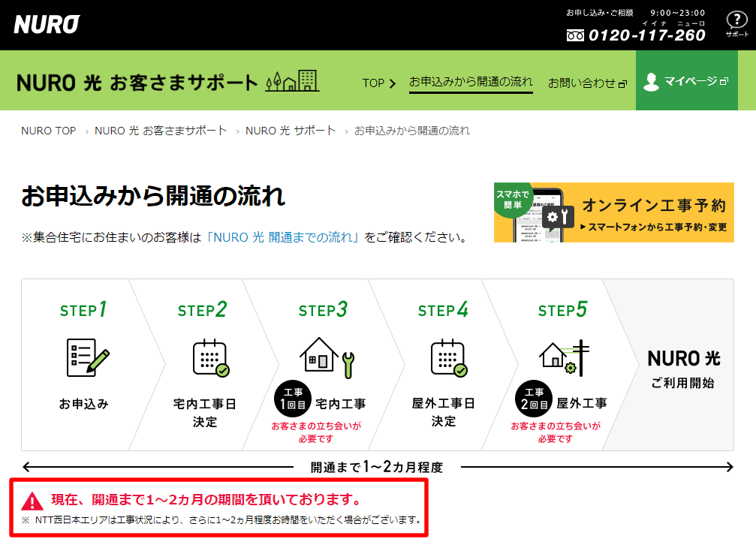
Task: Click the STEP2 heading
Action: click(x=202, y=309)
